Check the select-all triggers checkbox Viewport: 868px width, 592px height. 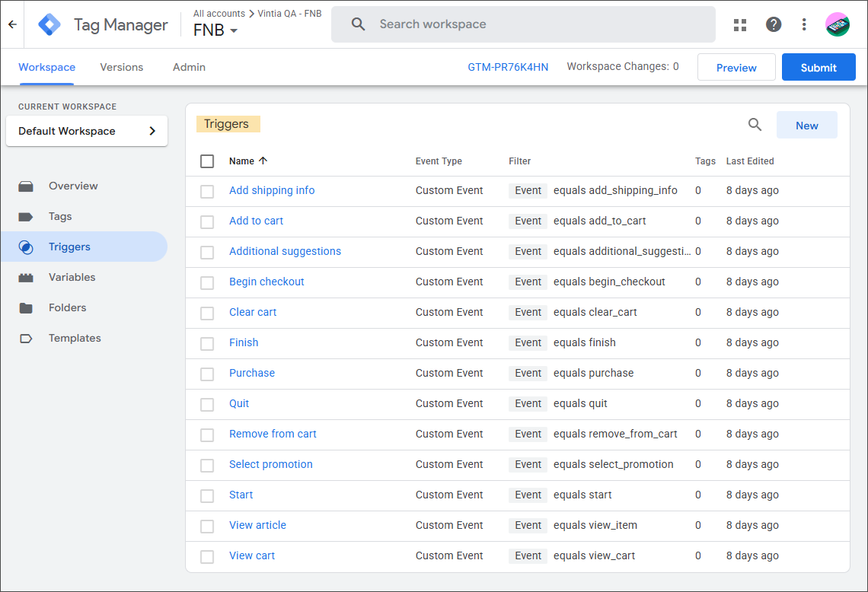(206, 161)
